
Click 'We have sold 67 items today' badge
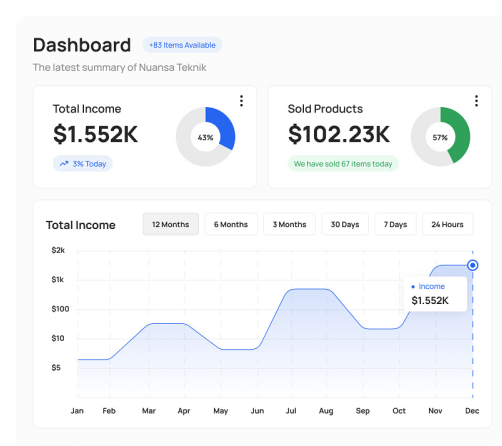click(343, 164)
